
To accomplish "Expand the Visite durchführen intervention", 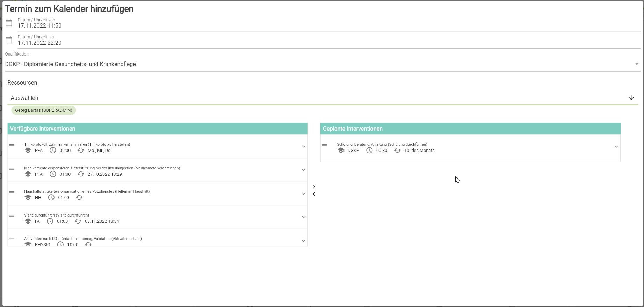I will (x=303, y=217).
